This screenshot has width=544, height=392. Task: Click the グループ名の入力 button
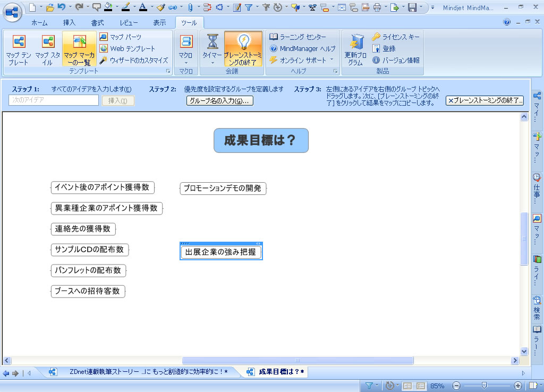click(x=220, y=100)
